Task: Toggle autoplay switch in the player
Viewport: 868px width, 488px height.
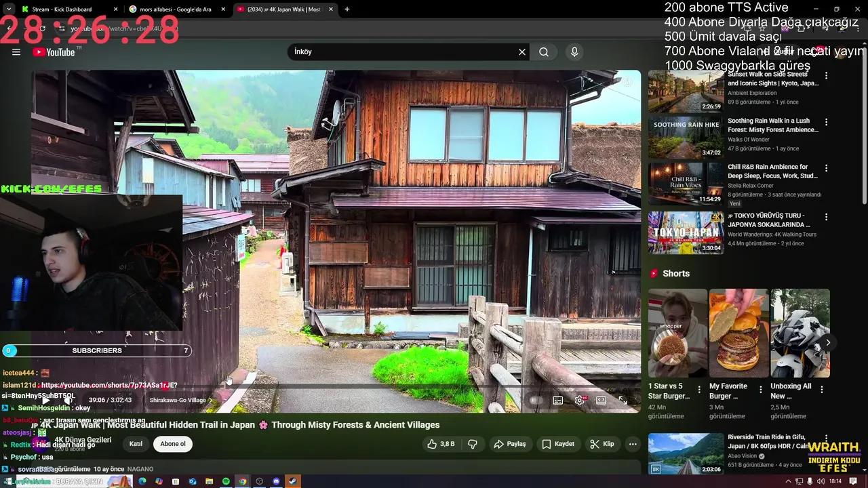Action: [536, 401]
